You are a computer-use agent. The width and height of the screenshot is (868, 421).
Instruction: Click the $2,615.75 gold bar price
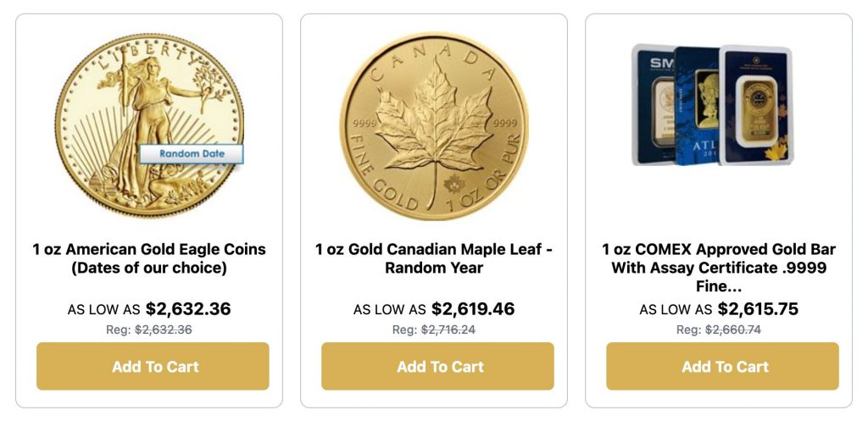(758, 309)
